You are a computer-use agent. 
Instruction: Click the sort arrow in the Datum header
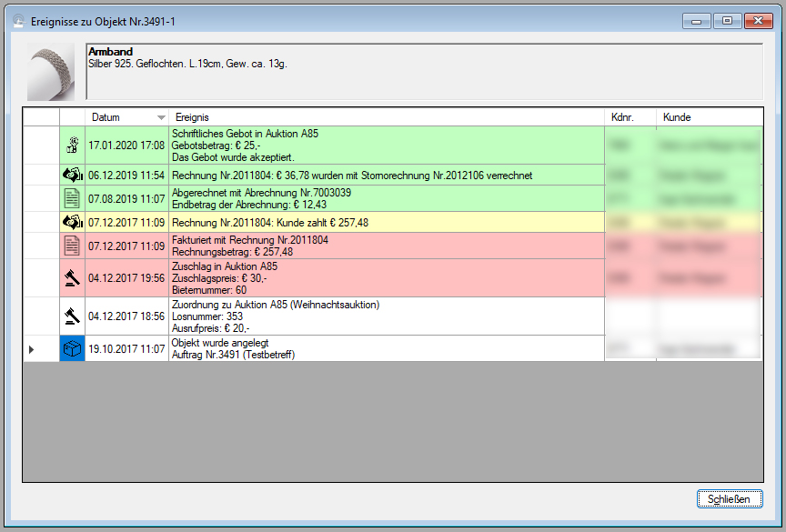[x=161, y=117]
